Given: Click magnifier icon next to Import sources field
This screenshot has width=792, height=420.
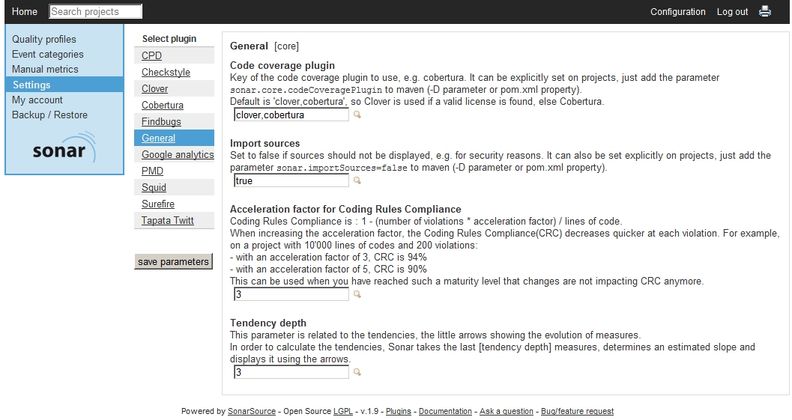Looking at the screenshot, I should pyautogui.click(x=357, y=180).
